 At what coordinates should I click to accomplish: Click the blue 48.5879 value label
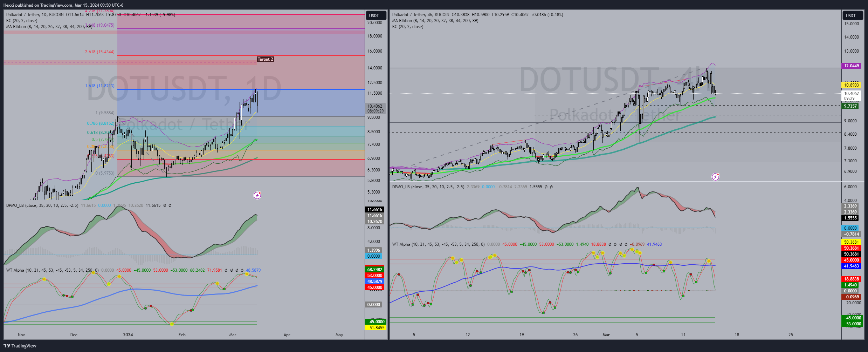tap(375, 282)
